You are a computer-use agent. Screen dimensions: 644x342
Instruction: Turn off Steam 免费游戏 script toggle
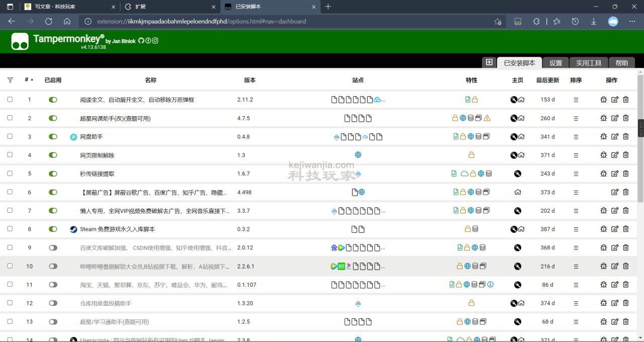53,229
